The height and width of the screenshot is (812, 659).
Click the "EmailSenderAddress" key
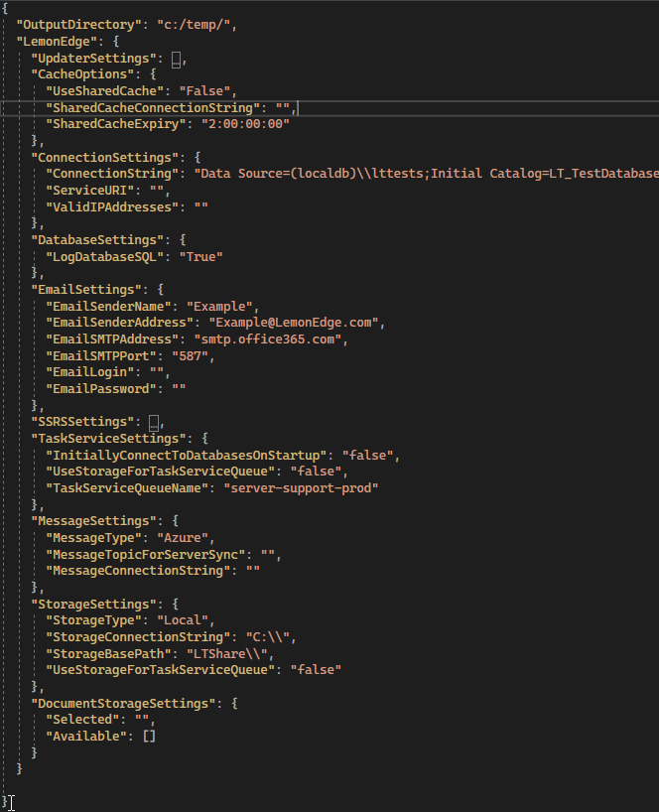click(x=119, y=323)
